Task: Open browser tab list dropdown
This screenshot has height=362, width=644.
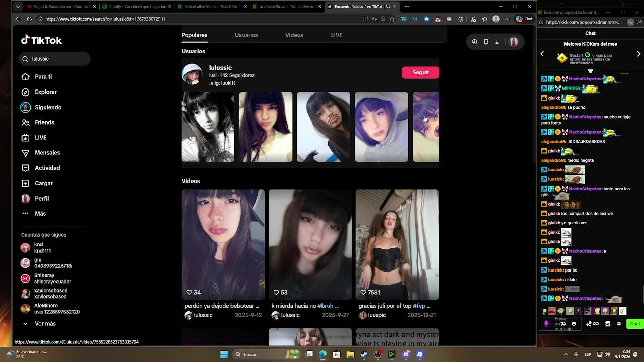Action: pos(18,7)
